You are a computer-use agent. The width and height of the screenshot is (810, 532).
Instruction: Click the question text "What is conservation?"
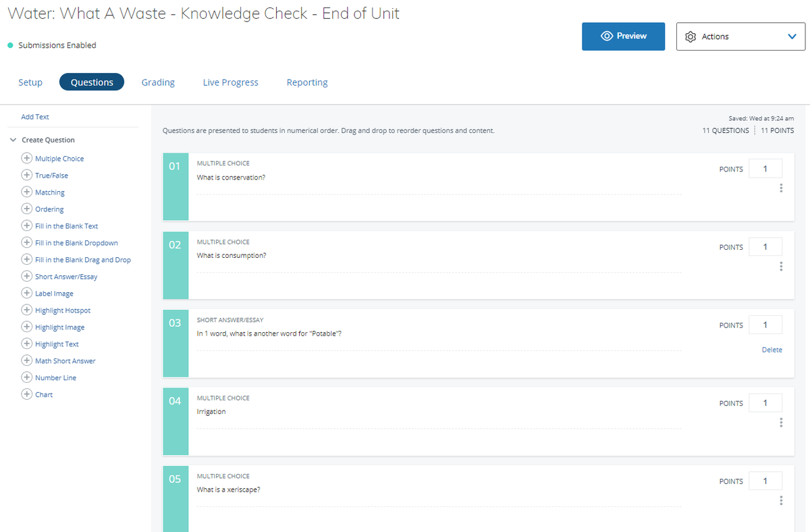pyautogui.click(x=231, y=178)
